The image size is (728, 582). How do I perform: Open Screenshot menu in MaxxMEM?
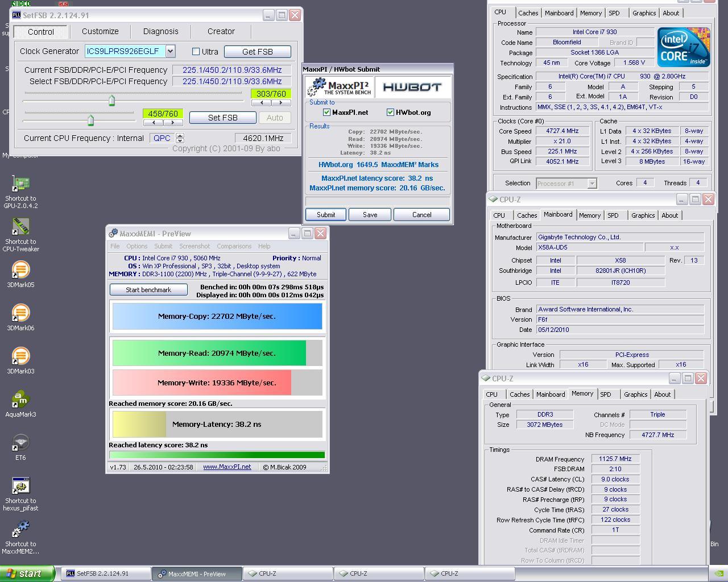point(195,246)
